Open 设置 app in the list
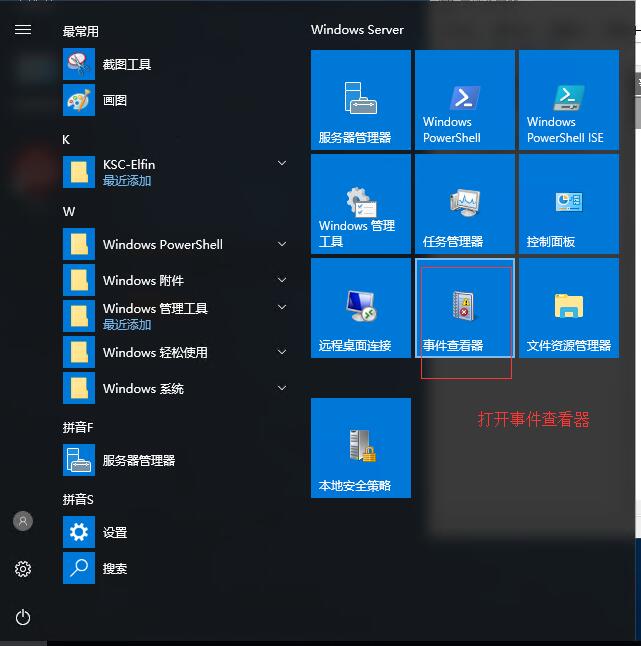Viewport: 641px width, 646px height. [96, 532]
